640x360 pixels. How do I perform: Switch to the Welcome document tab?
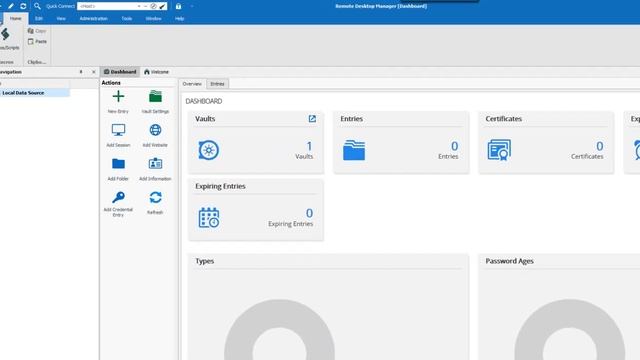coord(156,72)
